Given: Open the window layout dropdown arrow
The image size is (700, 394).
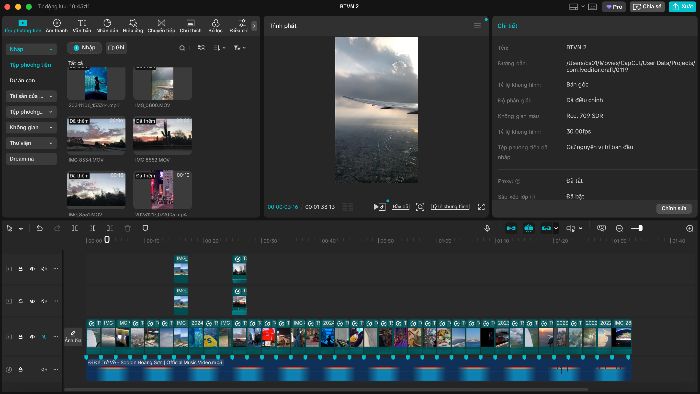Looking at the screenshot, I should tap(583, 7).
